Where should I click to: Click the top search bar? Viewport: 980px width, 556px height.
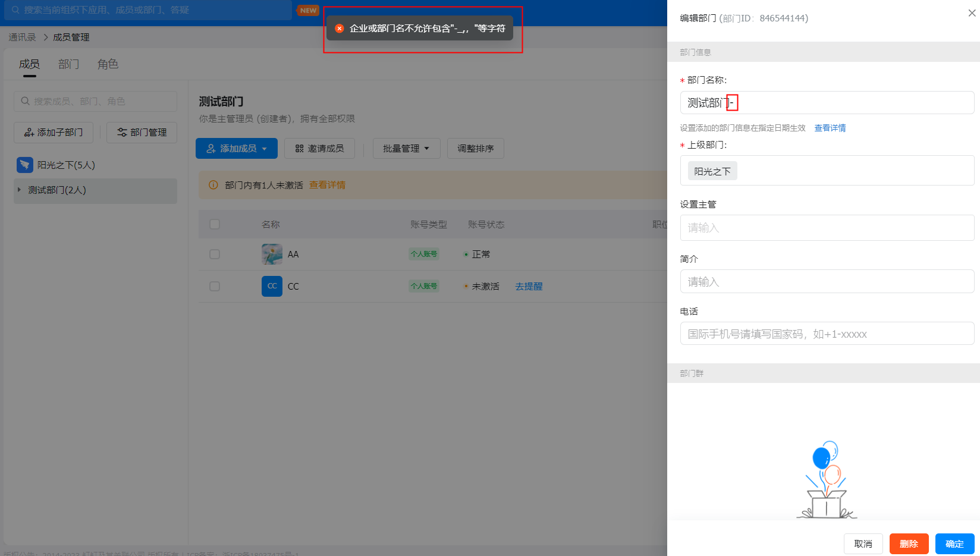point(149,10)
